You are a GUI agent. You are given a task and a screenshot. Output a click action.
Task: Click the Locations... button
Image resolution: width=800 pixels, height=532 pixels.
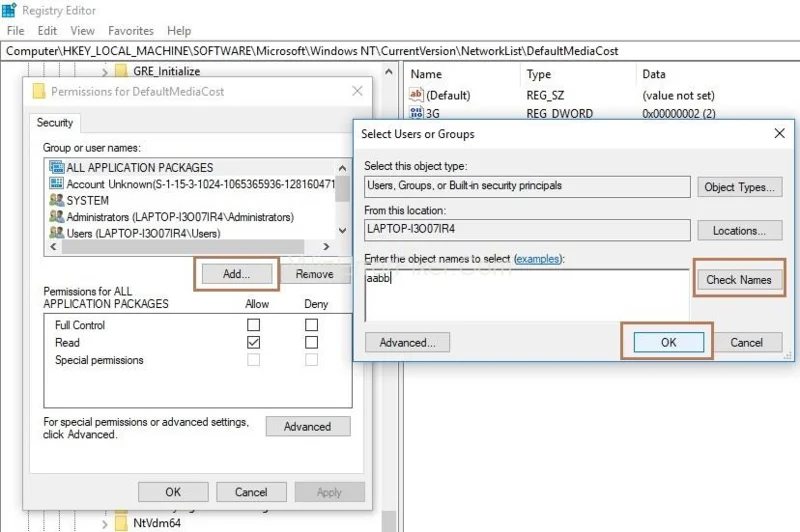pos(739,231)
